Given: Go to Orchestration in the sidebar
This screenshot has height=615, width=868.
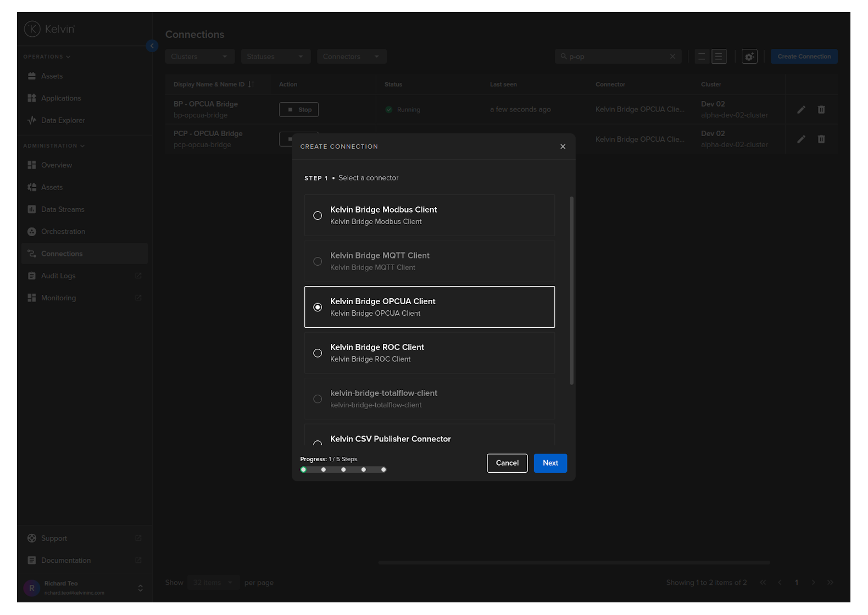Looking at the screenshot, I should [63, 232].
